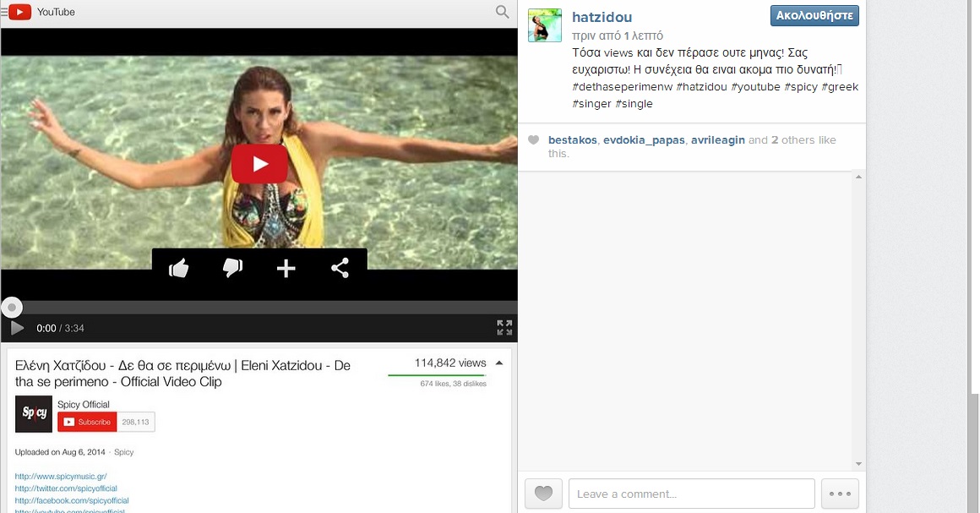
Task: Open the three dots more options
Action: [x=840, y=494]
